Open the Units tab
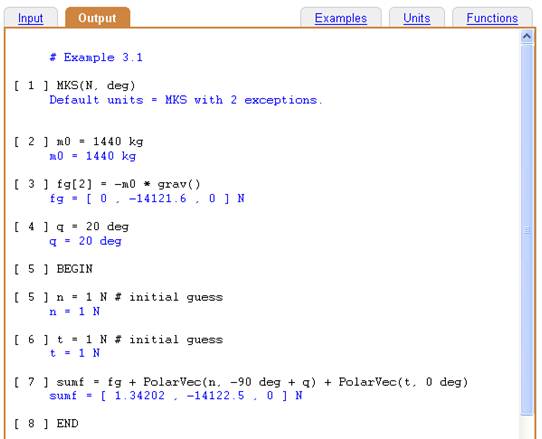Screen dimensions: 542x439 (417, 18)
